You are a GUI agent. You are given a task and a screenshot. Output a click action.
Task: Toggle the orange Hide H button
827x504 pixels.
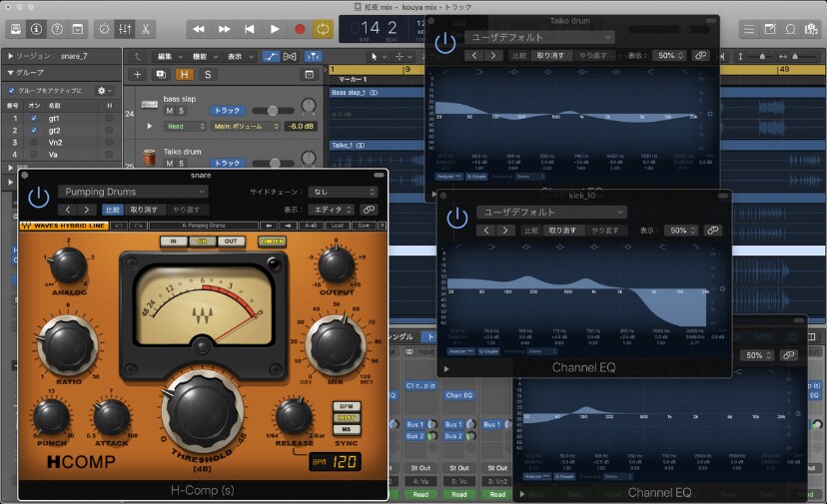coord(184,74)
